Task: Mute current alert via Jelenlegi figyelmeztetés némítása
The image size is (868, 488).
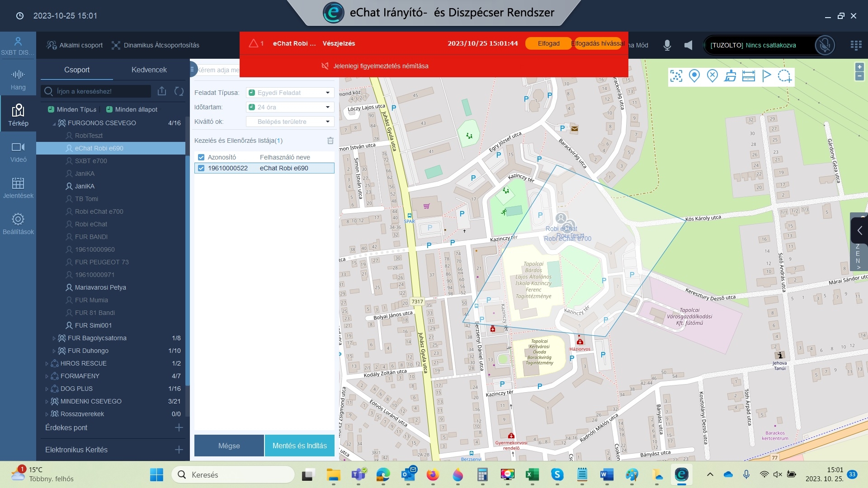Action: pyautogui.click(x=375, y=66)
